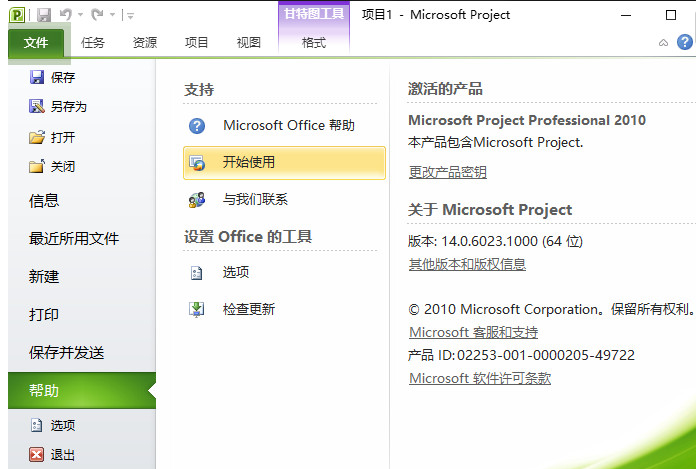Click the blue help question mark icon at top right
696x469 pixels.
click(684, 42)
